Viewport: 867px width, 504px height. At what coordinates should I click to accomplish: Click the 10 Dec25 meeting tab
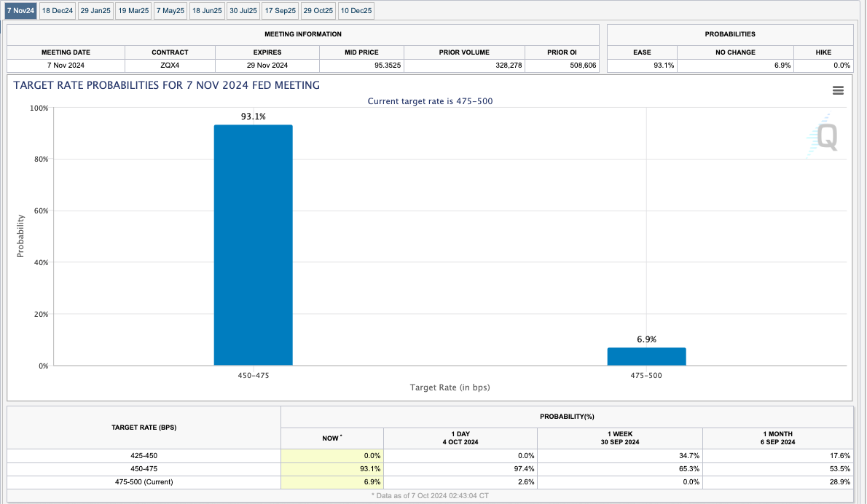[356, 11]
